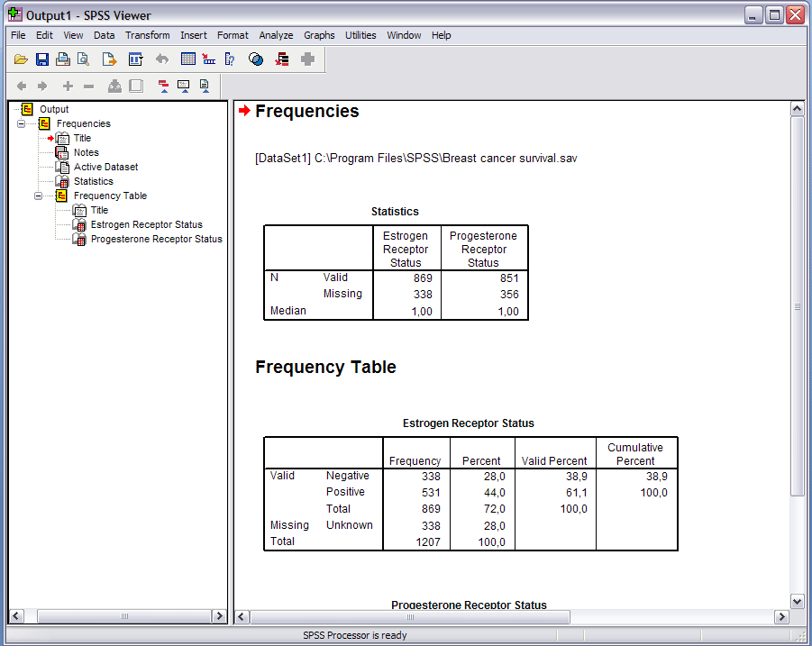The image size is (812, 646).
Task: Click the Show/Hide open book icon
Action: tap(114, 86)
